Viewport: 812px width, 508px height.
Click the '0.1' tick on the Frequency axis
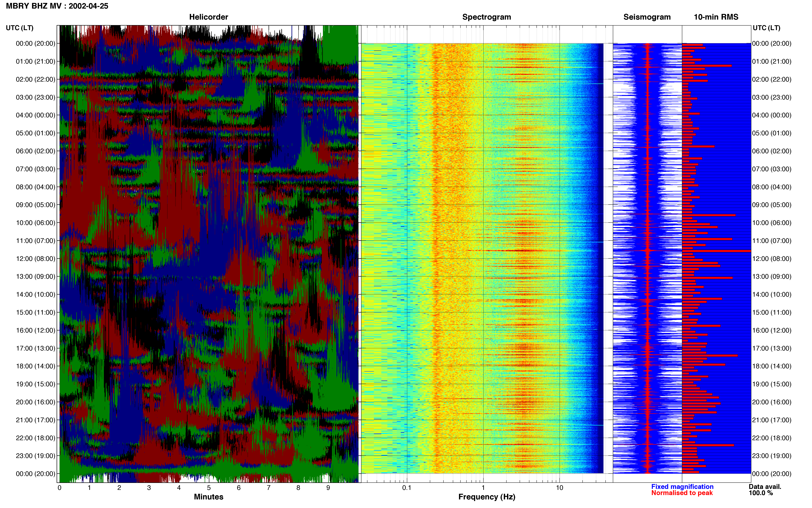pyautogui.click(x=407, y=488)
